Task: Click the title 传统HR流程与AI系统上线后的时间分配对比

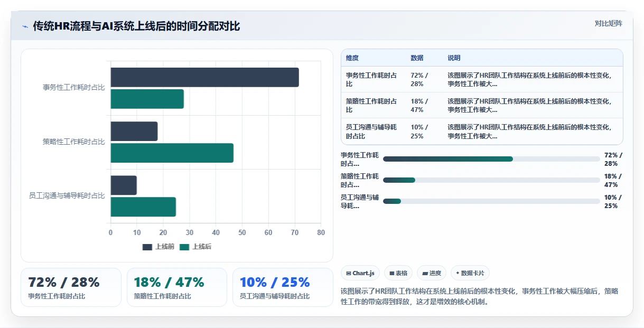Action: [136, 26]
